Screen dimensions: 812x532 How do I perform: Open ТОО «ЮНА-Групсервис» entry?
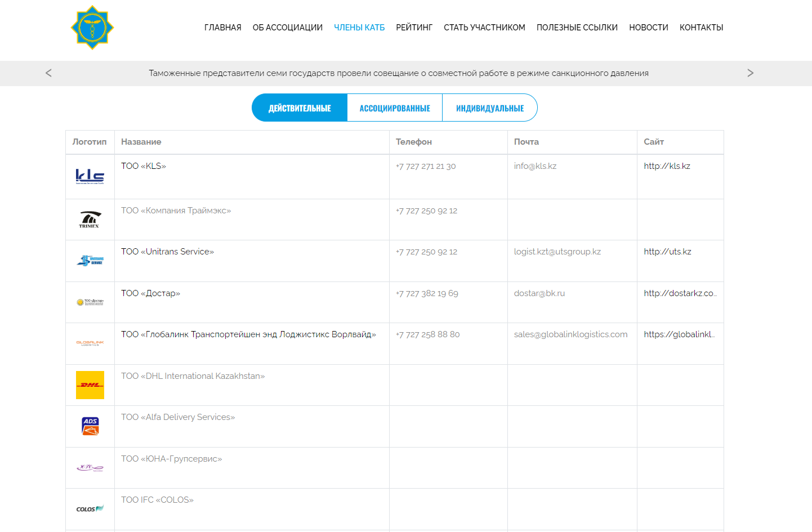coord(172,459)
